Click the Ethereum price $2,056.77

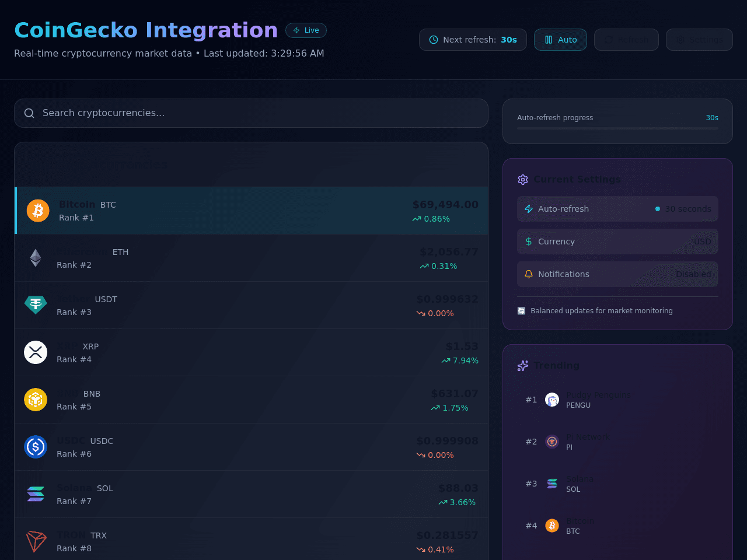pos(449,252)
